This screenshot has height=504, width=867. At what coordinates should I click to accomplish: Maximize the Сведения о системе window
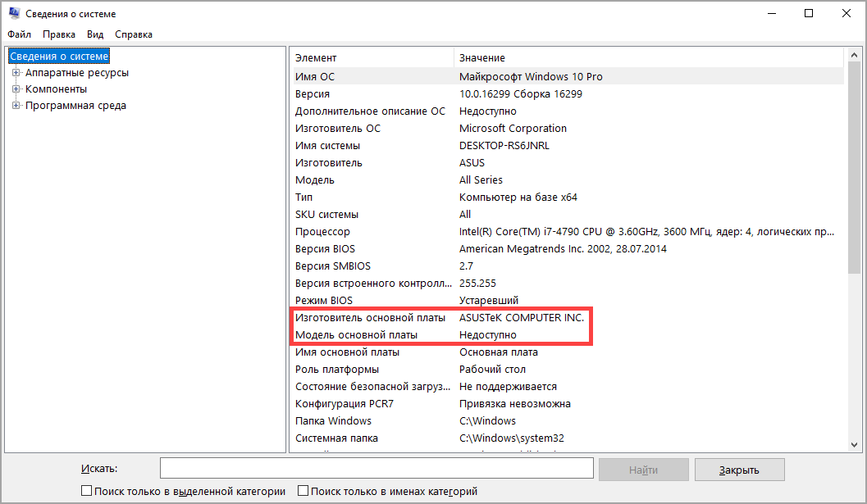(x=809, y=13)
